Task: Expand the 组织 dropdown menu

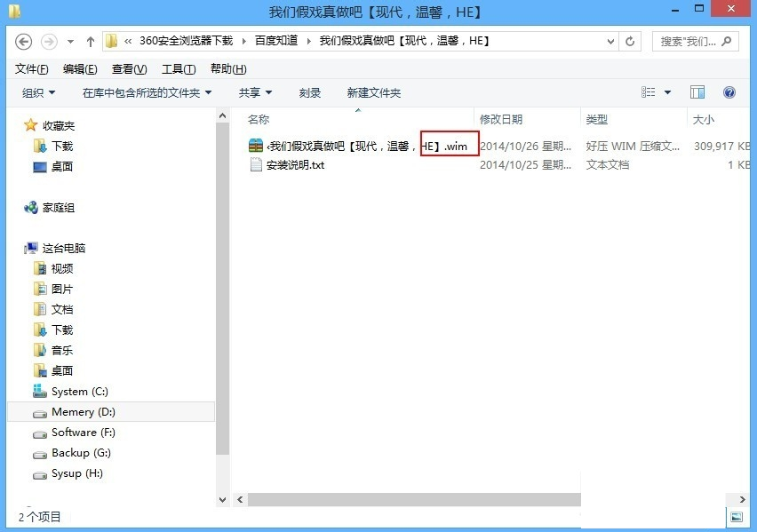Action: click(38, 92)
